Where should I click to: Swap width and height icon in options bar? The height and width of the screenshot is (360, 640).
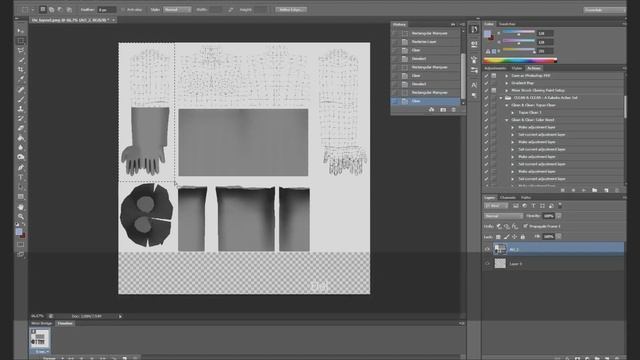(231, 10)
